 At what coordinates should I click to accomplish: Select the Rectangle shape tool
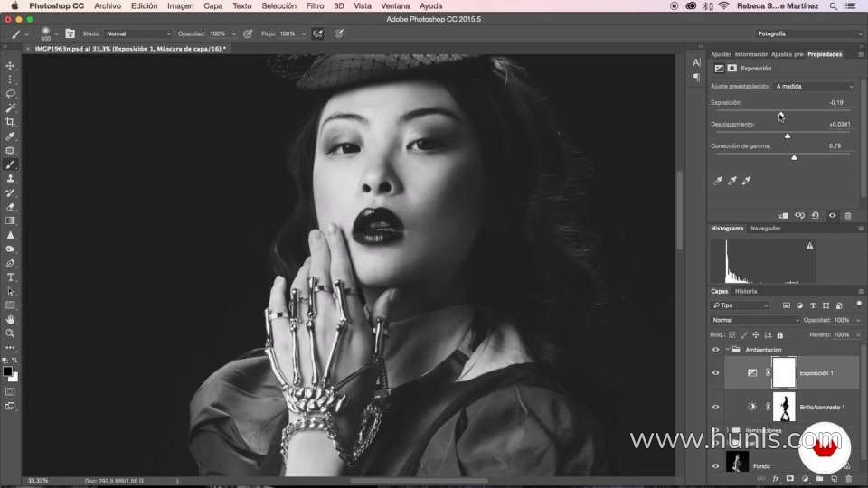coord(10,305)
